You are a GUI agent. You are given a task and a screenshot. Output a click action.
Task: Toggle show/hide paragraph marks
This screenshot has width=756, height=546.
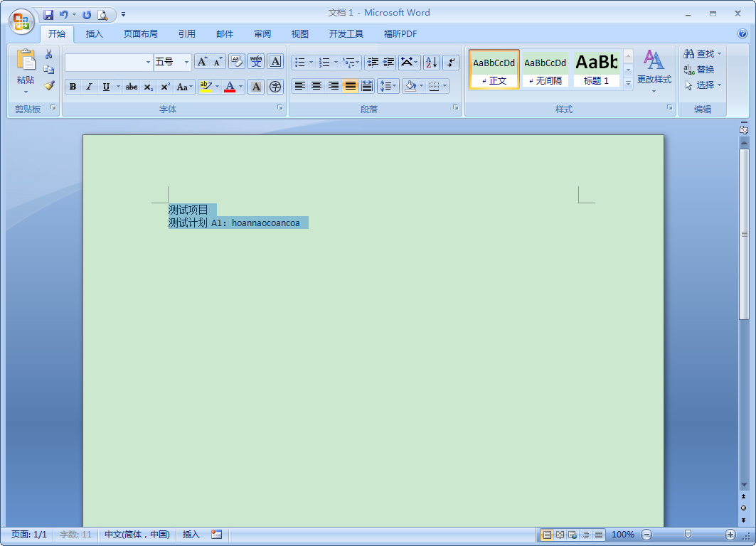(450, 63)
